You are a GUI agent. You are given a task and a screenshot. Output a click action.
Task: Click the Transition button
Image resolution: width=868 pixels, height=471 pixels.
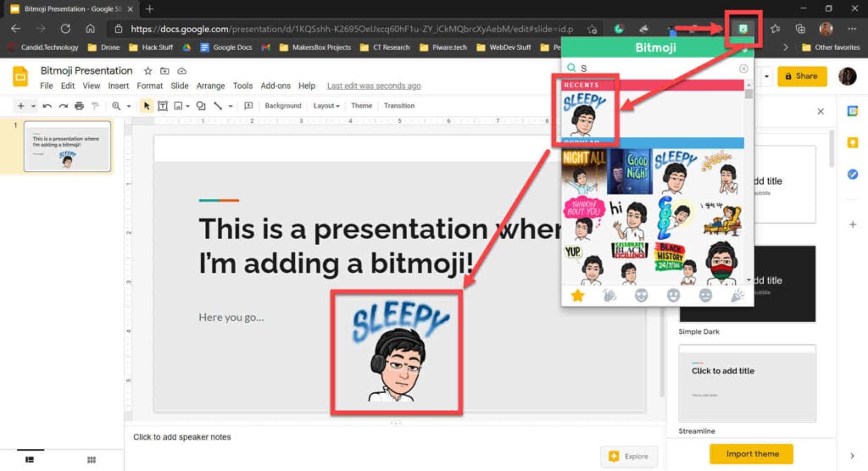pos(399,106)
